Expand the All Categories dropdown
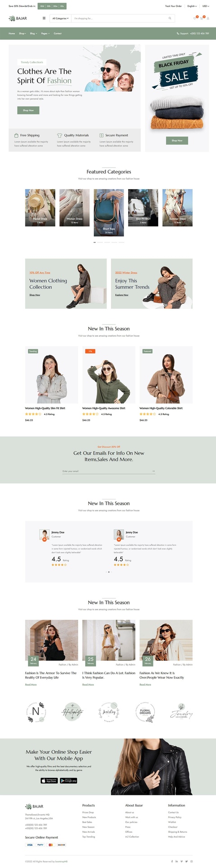Viewport: 216px width, 868px height. tap(60, 19)
